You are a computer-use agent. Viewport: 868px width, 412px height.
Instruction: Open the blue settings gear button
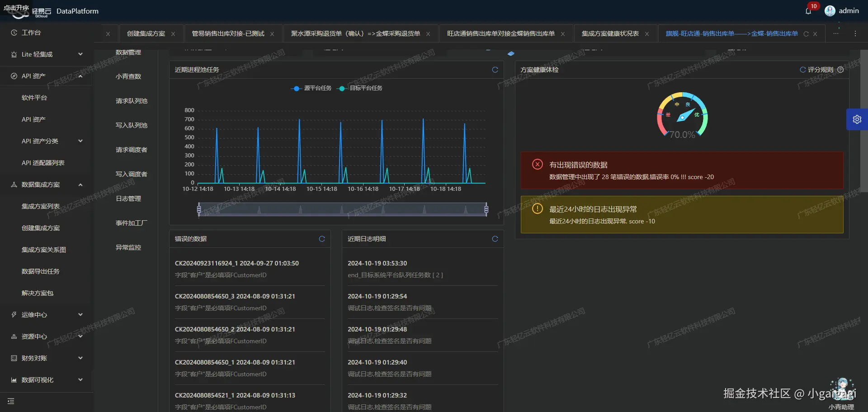[x=857, y=119]
